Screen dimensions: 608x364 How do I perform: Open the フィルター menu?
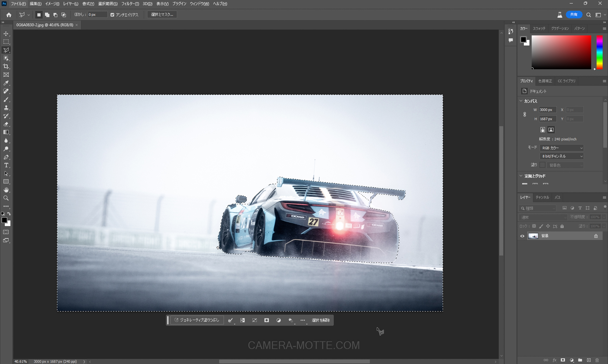point(130,4)
